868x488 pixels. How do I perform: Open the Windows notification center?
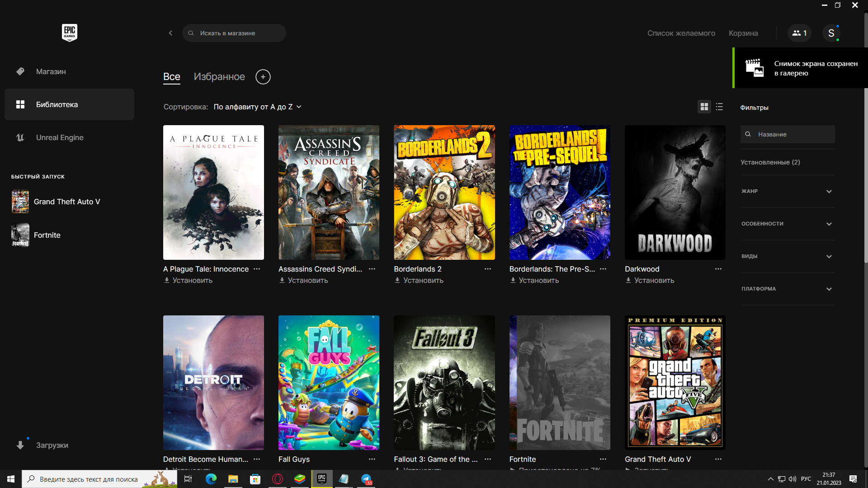(853, 479)
